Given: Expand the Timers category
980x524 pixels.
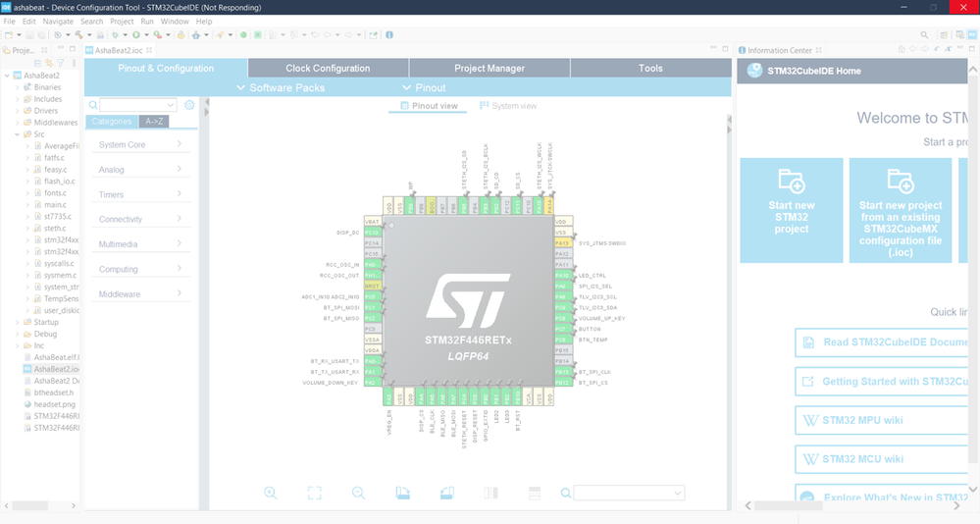Looking at the screenshot, I should (140, 194).
